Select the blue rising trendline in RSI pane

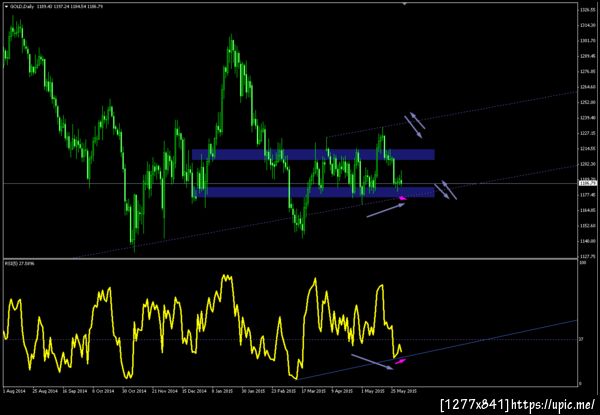coord(436,350)
